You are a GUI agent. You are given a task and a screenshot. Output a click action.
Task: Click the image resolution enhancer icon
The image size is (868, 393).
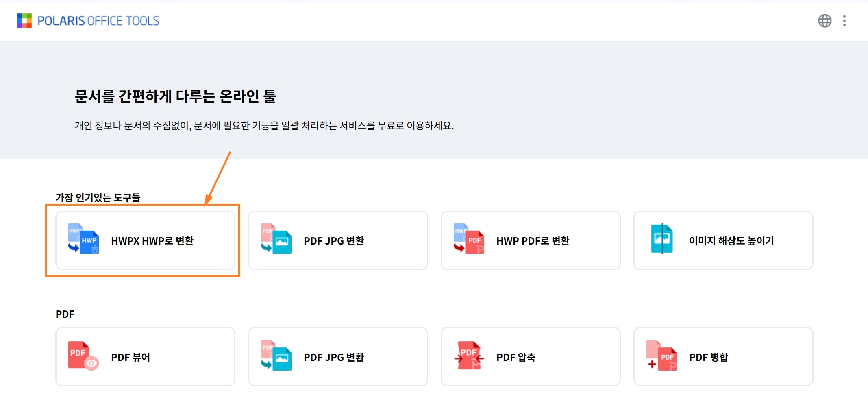(661, 239)
